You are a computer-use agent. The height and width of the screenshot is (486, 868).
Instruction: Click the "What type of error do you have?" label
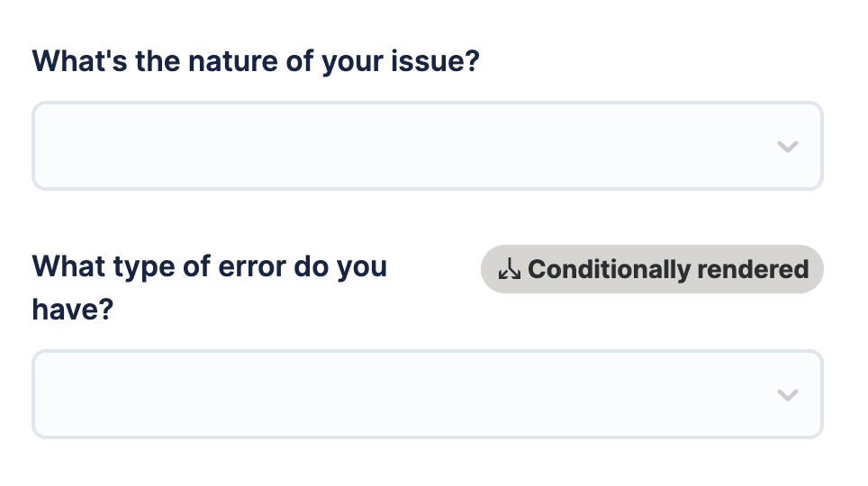coord(209,287)
